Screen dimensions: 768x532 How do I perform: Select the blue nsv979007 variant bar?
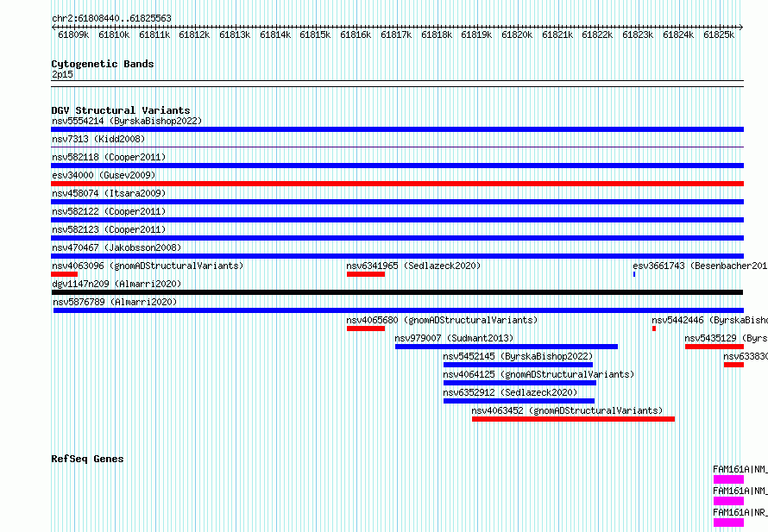tap(507, 347)
